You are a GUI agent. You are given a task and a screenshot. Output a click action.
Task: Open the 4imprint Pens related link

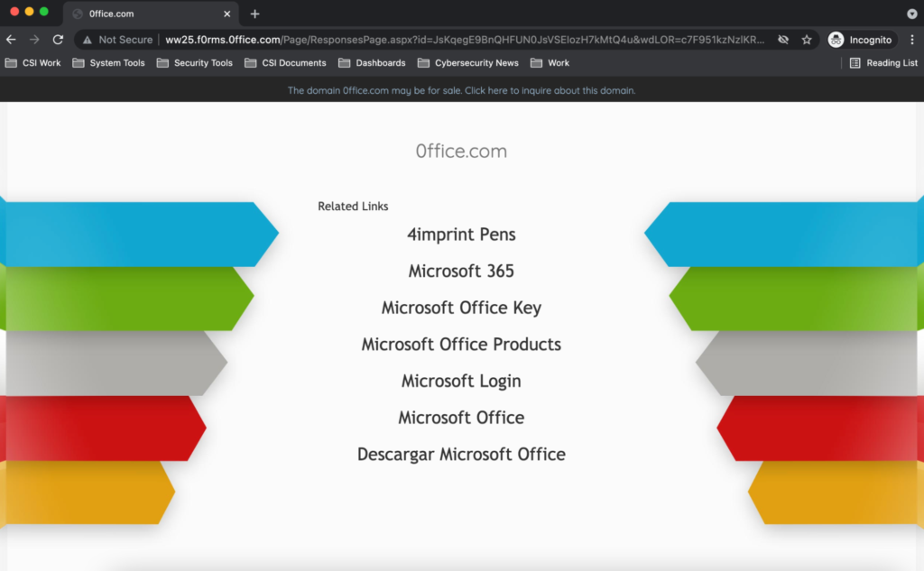coord(461,235)
